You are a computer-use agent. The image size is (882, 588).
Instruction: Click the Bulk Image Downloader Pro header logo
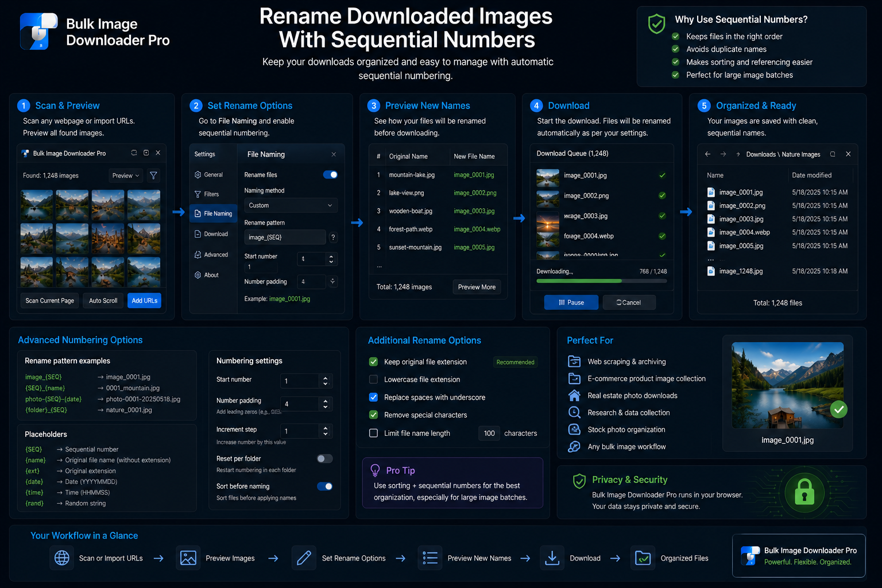[38, 31]
